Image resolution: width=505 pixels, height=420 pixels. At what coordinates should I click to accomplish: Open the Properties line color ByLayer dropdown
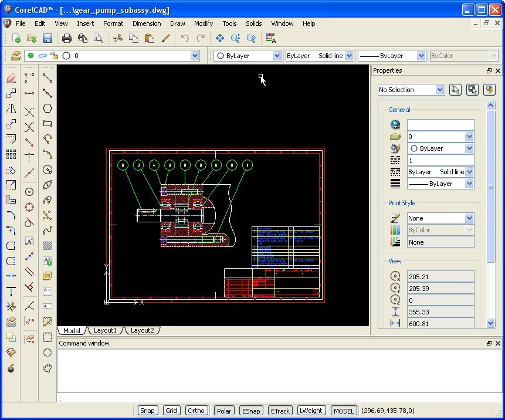[x=469, y=148]
